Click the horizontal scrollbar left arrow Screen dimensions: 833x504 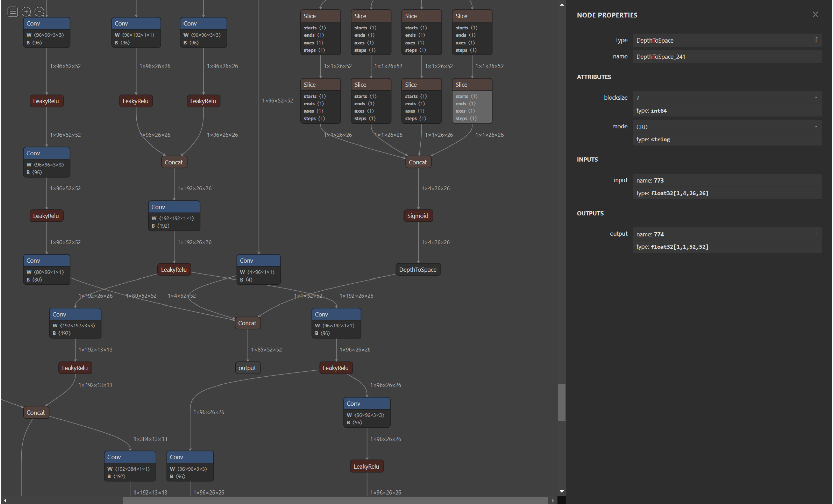coord(5,500)
